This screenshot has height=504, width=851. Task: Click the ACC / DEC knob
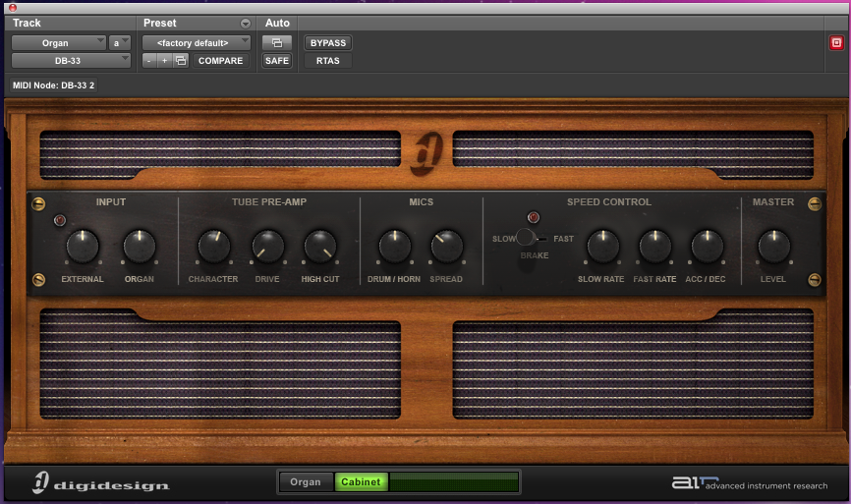[x=707, y=247]
